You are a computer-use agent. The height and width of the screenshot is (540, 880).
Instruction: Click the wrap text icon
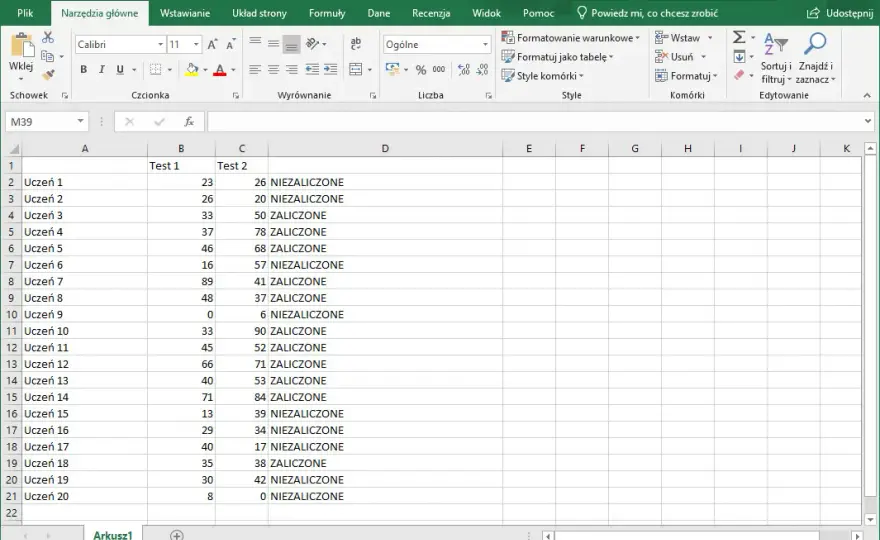355,44
